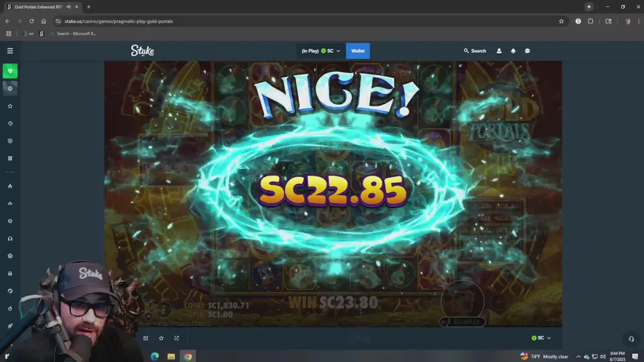Open File Explorer from taskbar
The image size is (644, 362).
tap(171, 356)
